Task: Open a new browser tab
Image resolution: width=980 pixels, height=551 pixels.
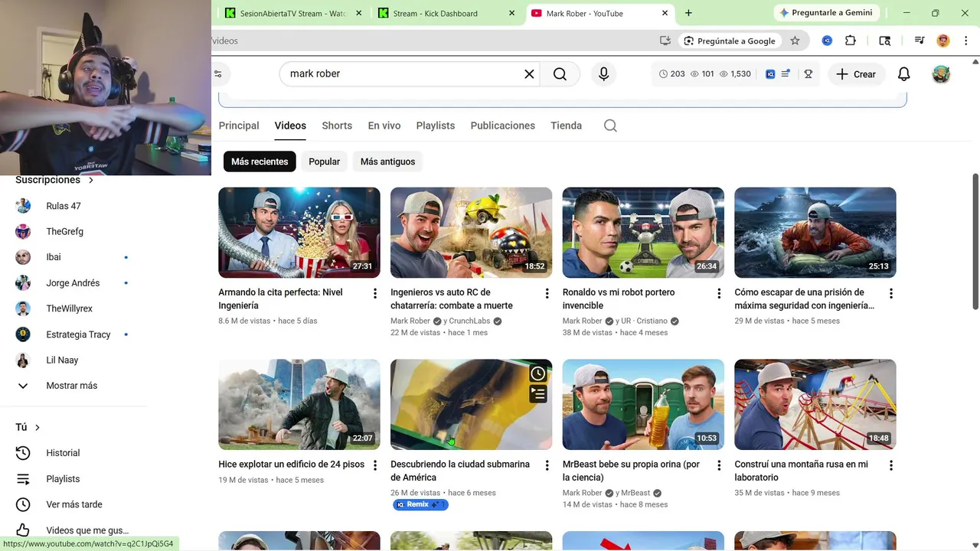Action: (x=688, y=13)
